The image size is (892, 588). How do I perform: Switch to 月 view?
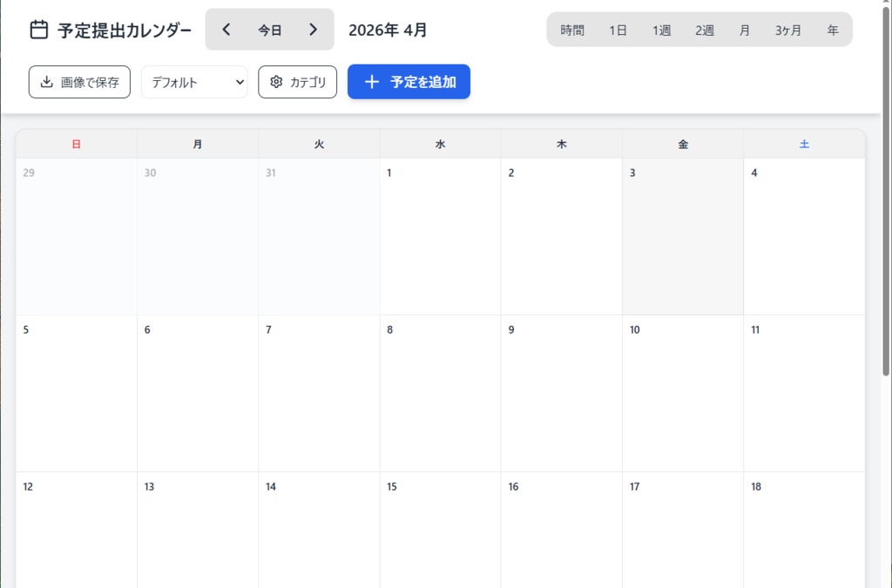click(745, 30)
